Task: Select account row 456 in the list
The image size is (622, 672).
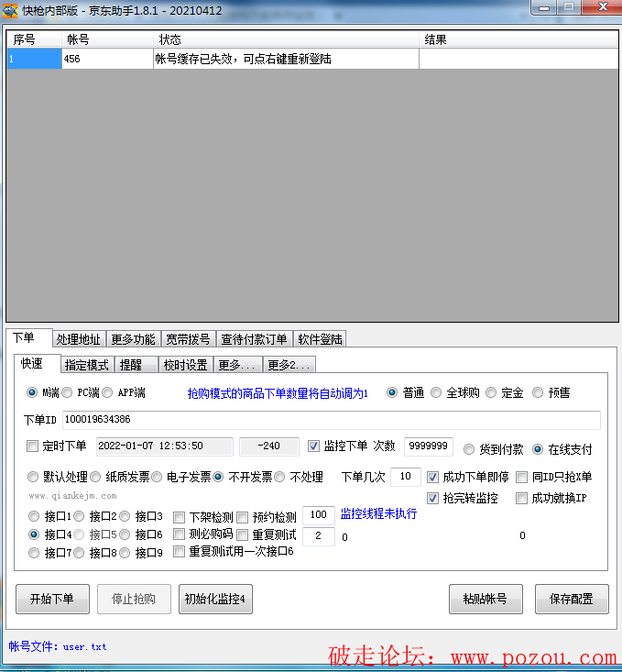Action: coord(312,59)
